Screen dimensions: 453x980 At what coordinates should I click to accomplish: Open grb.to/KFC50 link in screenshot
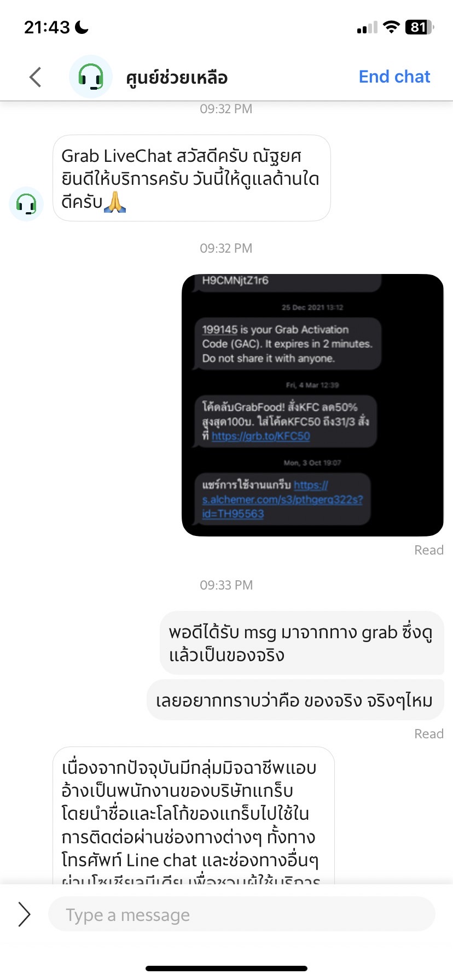[260, 436]
